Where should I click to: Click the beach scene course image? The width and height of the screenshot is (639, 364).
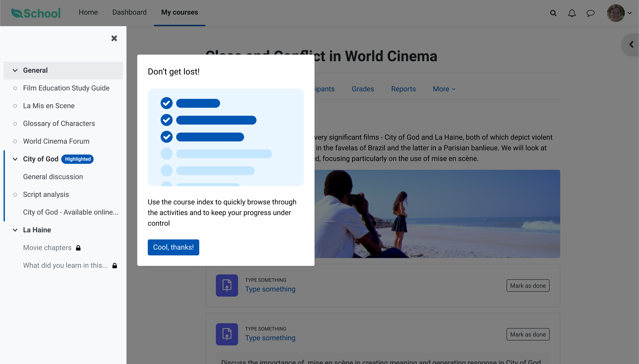point(437,214)
